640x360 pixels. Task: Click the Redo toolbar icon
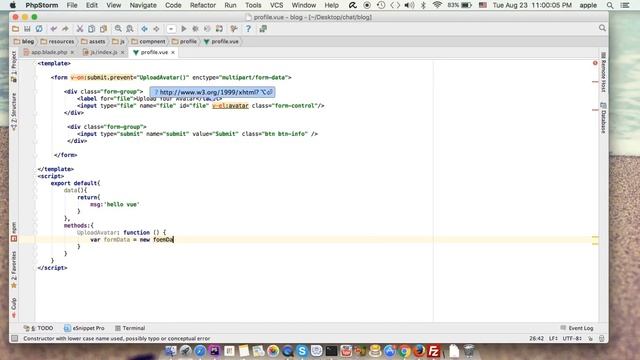point(65,29)
